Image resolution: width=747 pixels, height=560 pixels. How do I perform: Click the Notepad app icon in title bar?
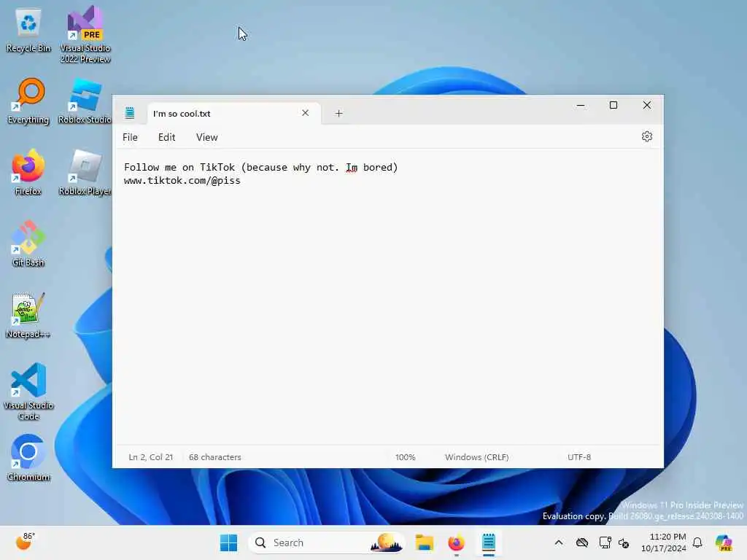coord(130,113)
